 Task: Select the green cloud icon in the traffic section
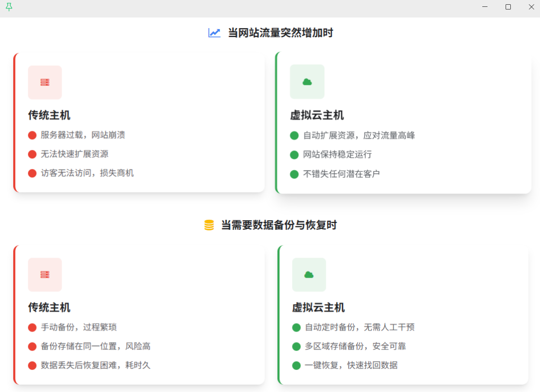[307, 82]
